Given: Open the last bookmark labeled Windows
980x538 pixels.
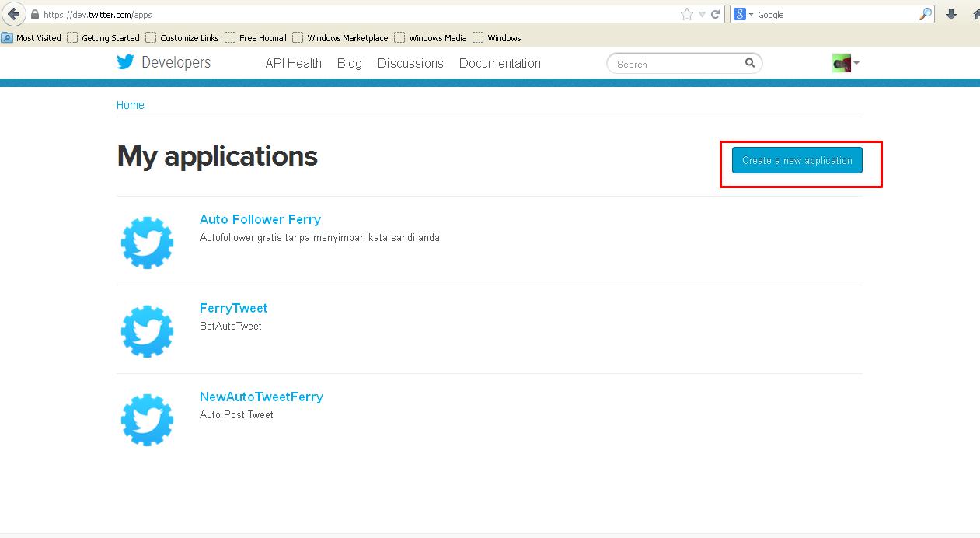Looking at the screenshot, I should pyautogui.click(x=497, y=37).
